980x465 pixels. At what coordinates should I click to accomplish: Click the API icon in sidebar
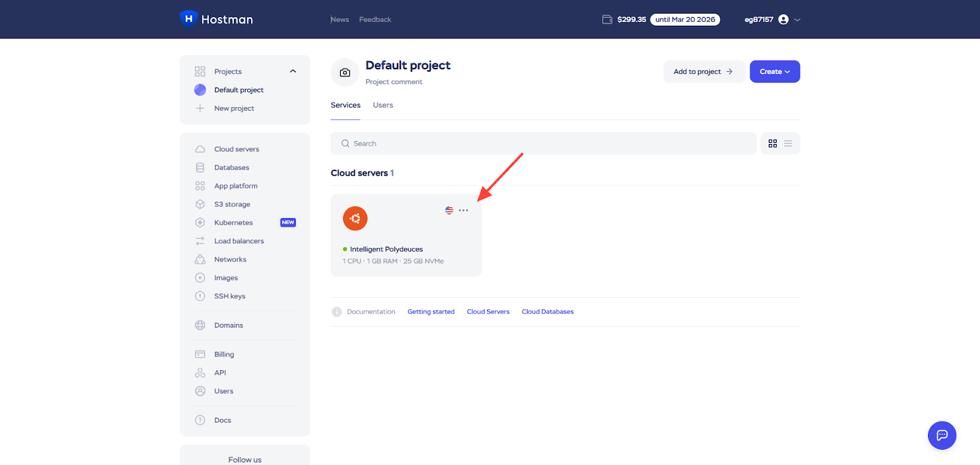[x=200, y=373]
